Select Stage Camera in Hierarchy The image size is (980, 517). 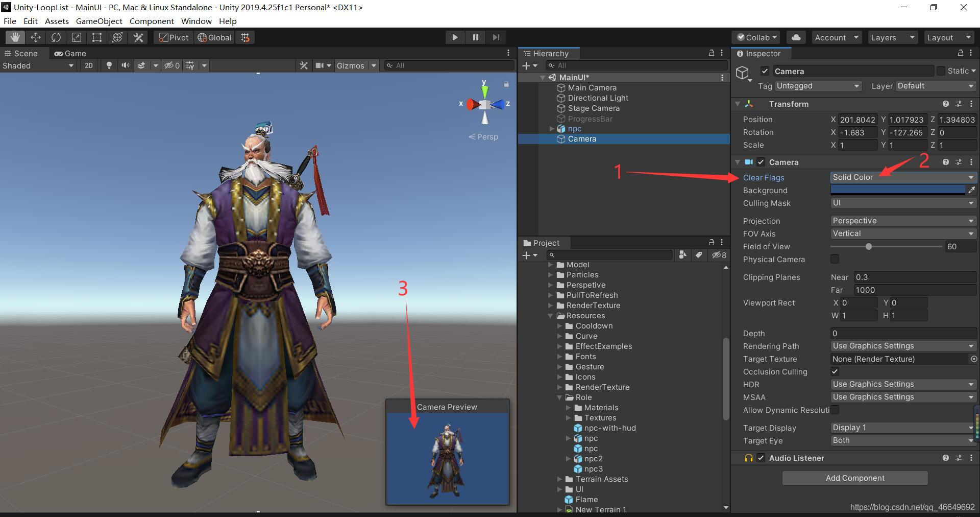593,108
